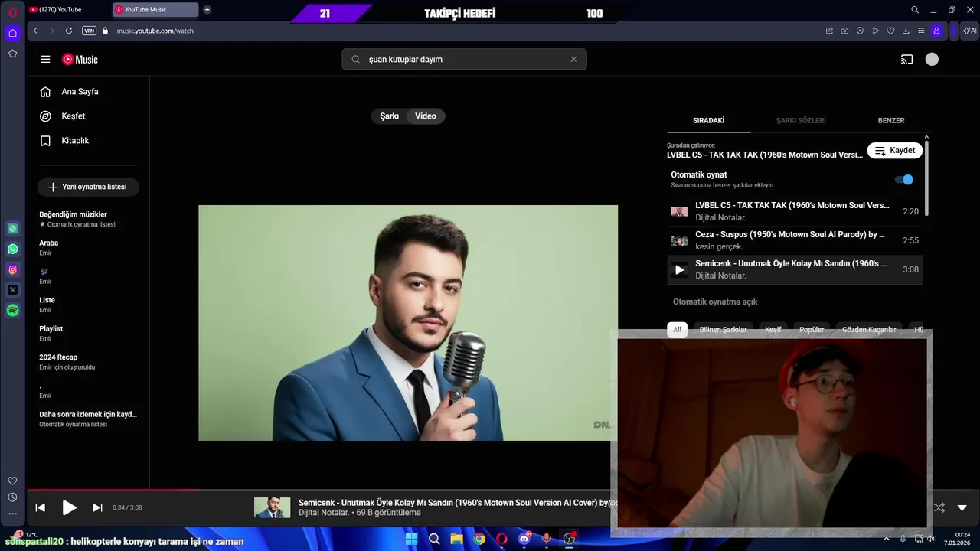Viewport: 980px width, 551px height.
Task: Save the queue with the Kaydet button
Action: [894, 150]
